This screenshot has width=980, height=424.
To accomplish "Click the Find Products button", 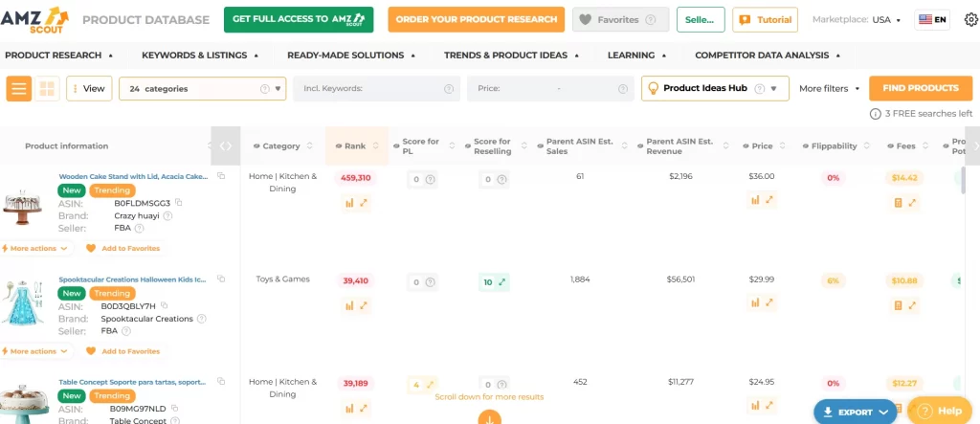I will click(921, 88).
